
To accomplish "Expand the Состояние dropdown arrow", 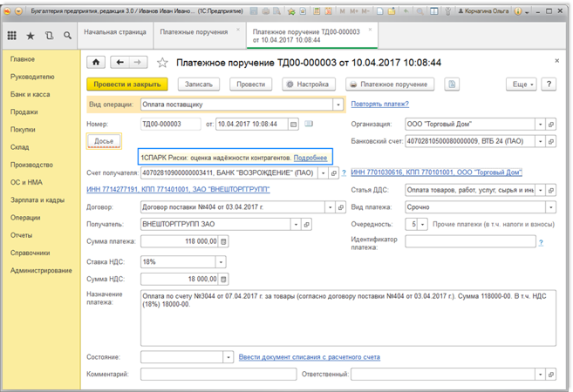I will coord(229,357).
